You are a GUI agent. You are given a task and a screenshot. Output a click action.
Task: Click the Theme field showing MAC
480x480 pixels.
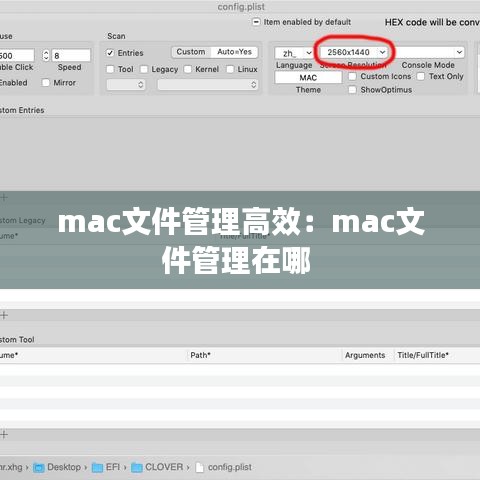[x=308, y=78]
